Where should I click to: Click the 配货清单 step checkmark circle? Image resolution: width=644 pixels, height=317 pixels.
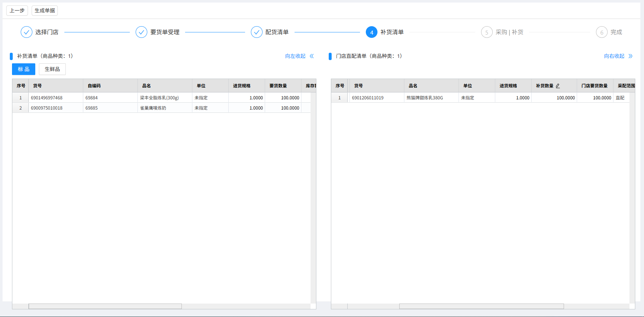[x=257, y=32]
